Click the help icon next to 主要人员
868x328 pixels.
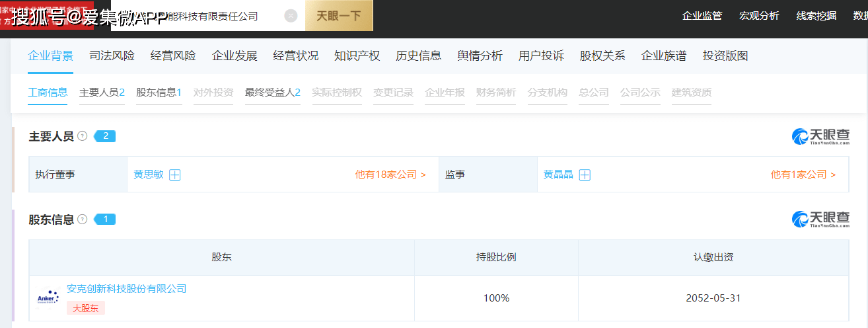(83, 136)
